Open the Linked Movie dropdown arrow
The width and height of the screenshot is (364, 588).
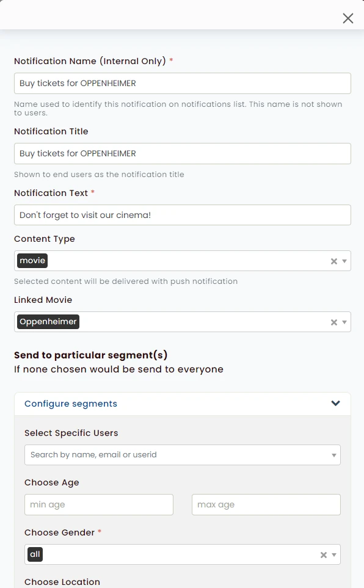(344, 322)
